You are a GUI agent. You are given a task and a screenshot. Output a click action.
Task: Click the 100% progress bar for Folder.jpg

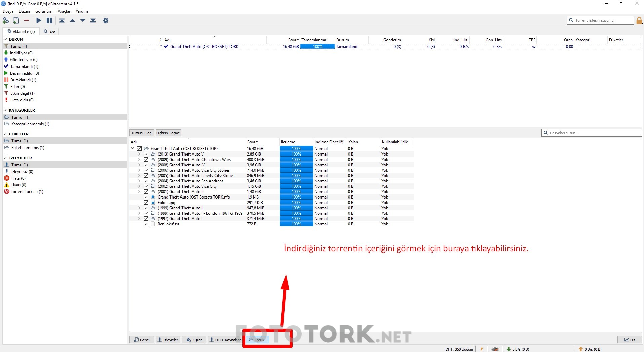[296, 203]
